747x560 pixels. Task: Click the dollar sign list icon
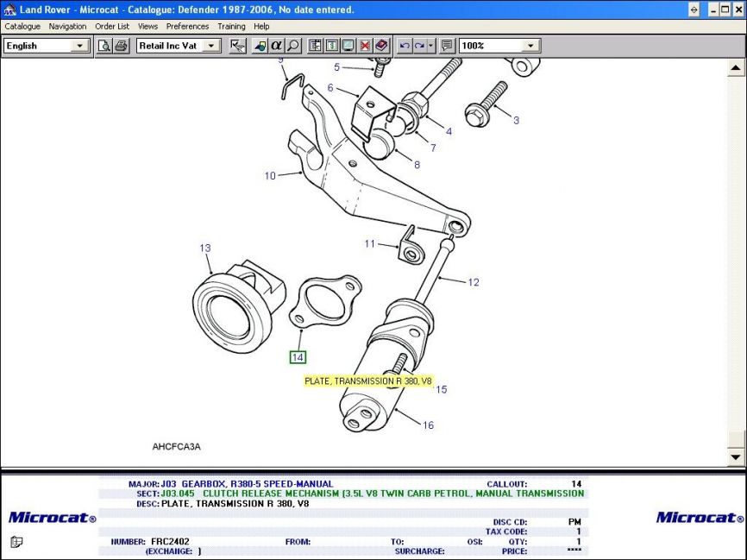(331, 46)
